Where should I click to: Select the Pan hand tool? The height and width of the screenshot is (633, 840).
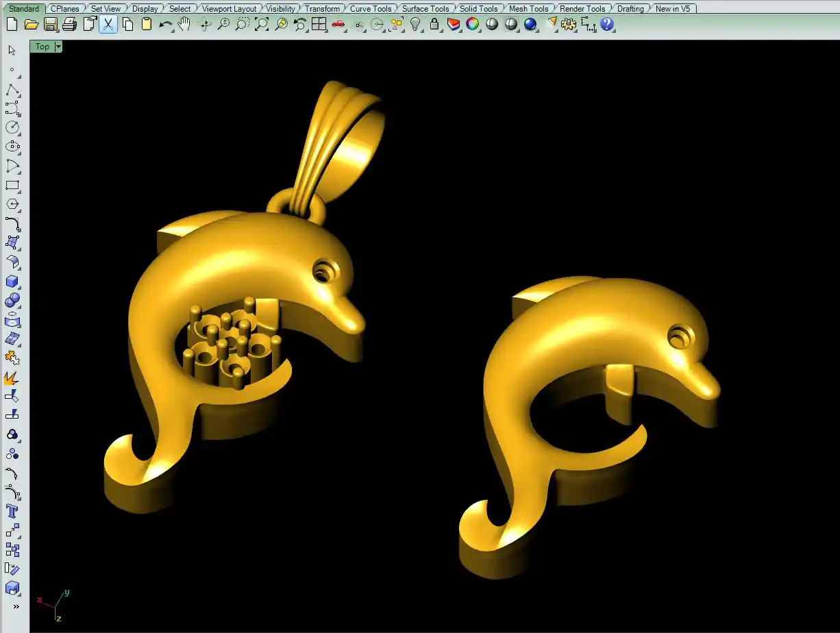pos(184,25)
